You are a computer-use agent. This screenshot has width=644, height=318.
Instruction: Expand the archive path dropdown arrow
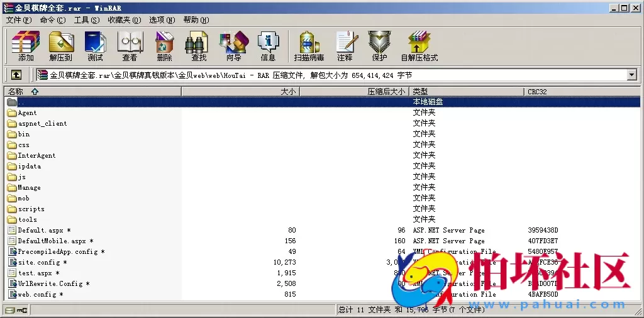[631, 75]
